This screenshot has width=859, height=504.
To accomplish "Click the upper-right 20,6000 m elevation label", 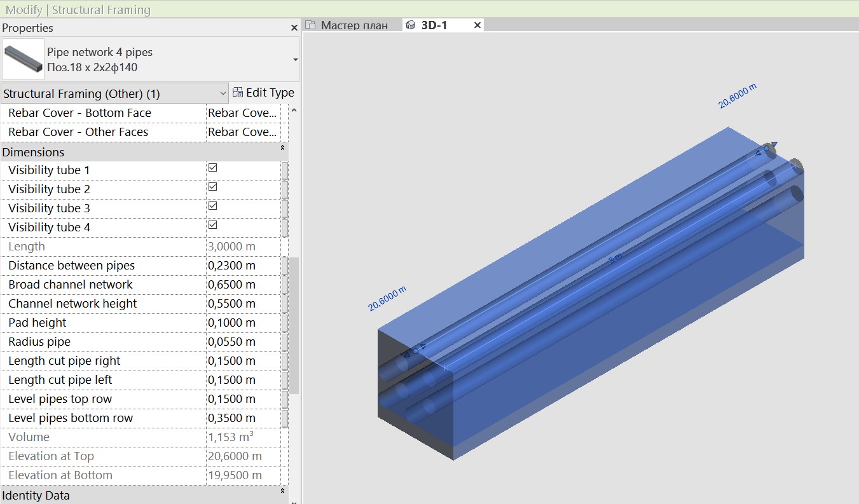I will click(x=738, y=96).
